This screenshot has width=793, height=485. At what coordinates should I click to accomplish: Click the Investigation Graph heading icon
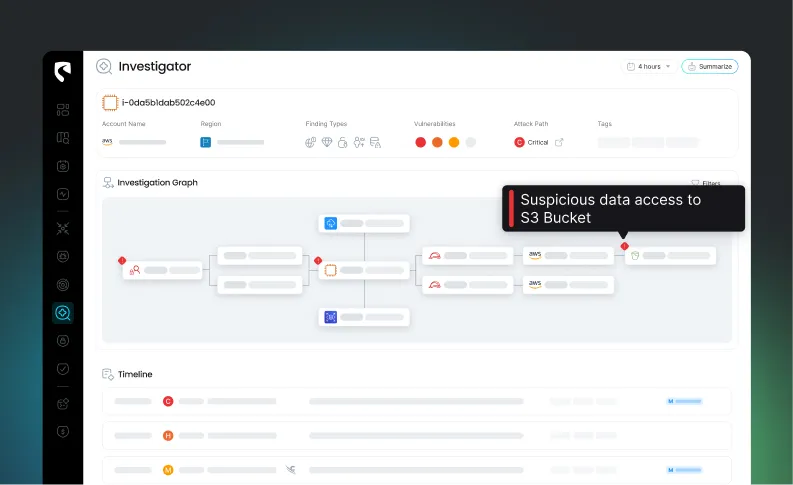108,183
